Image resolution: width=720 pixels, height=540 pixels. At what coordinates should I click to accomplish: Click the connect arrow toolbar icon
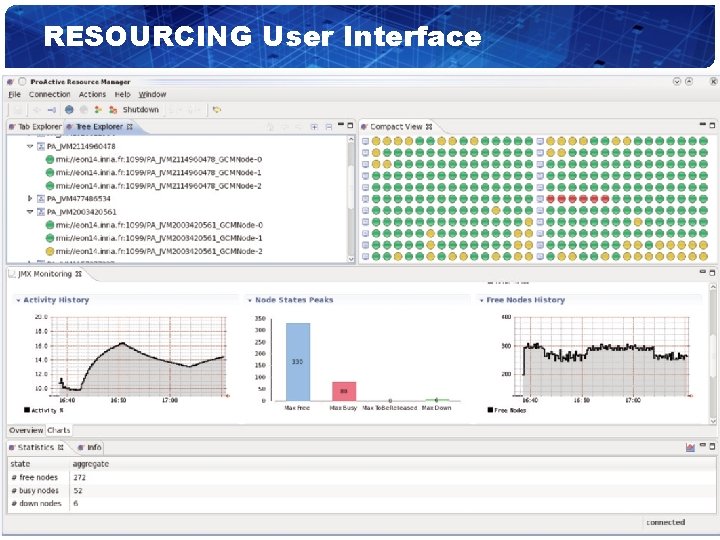tap(52, 110)
